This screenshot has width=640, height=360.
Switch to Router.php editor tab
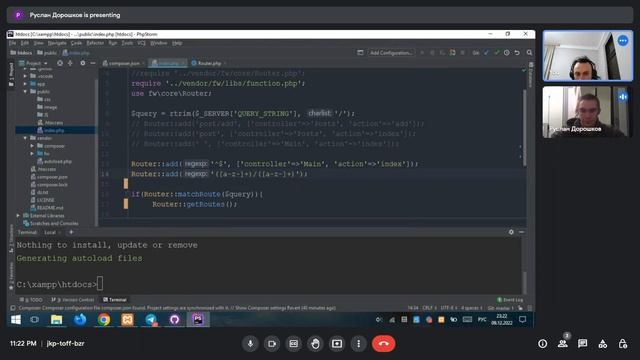coord(209,63)
